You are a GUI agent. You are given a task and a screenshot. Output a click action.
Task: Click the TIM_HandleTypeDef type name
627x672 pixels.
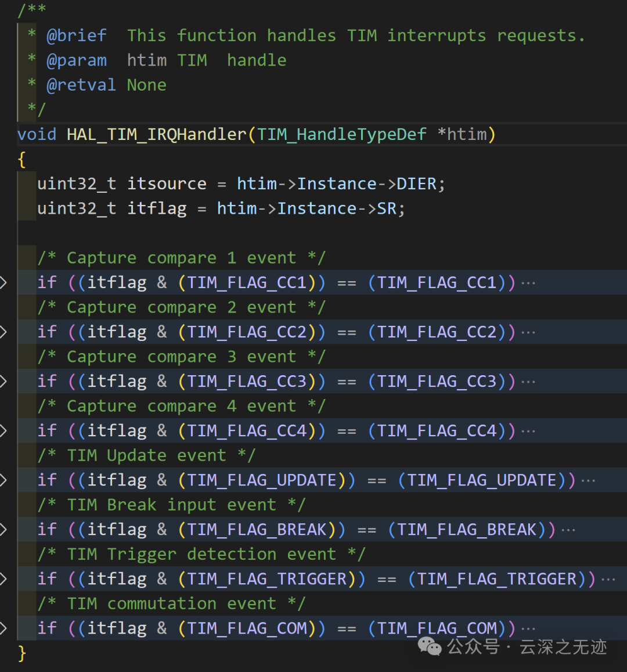pyautogui.click(x=342, y=135)
